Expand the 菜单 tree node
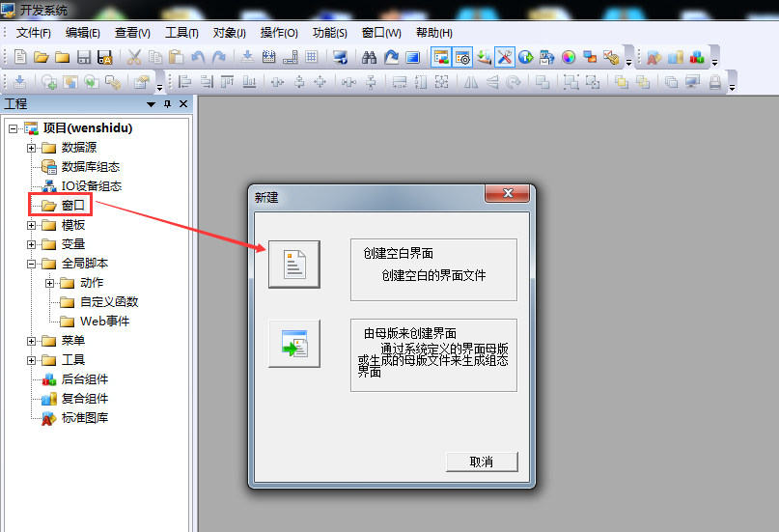Image resolution: width=779 pixels, height=532 pixels. pos(31,341)
